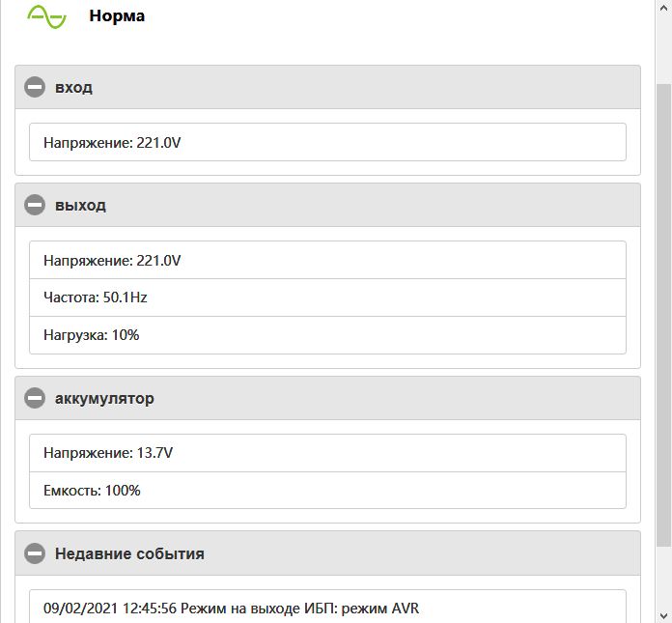672x623 pixels.
Task: Click the minus icon beside Недавние события
Action: (36, 553)
